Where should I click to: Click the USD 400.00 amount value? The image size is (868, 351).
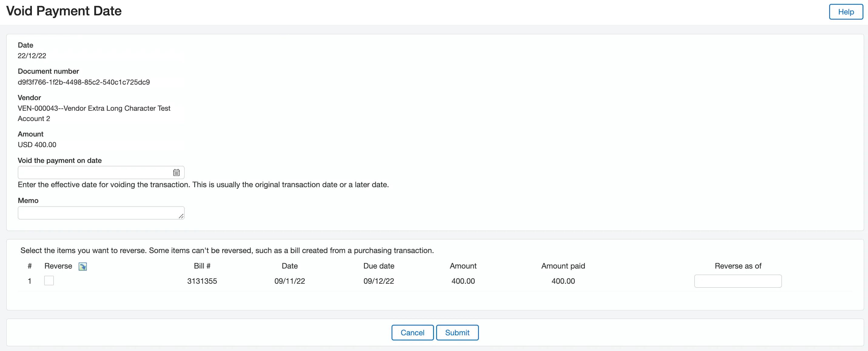click(37, 145)
